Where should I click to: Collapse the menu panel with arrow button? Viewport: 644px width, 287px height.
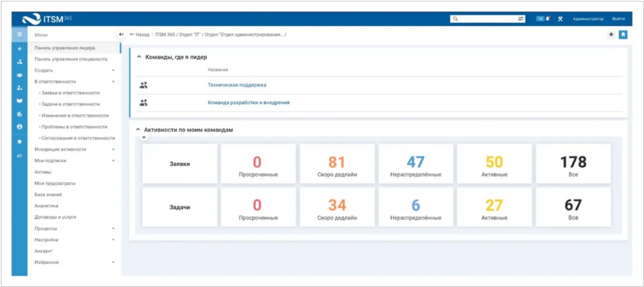(121, 35)
